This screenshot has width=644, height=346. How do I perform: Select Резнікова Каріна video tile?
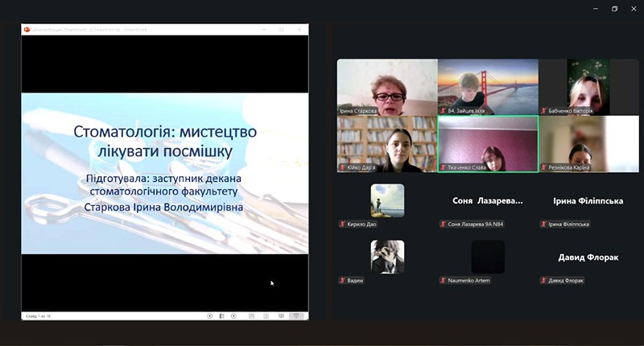click(588, 143)
